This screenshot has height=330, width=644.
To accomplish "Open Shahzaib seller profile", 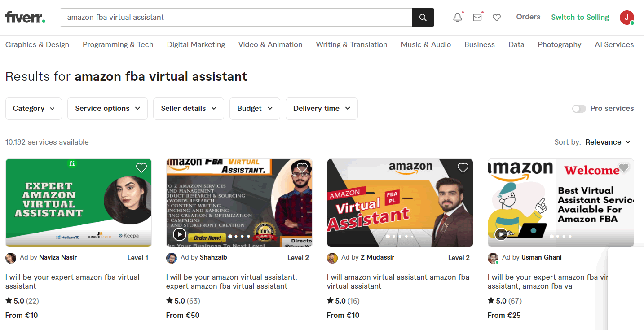I will pos(213,257).
